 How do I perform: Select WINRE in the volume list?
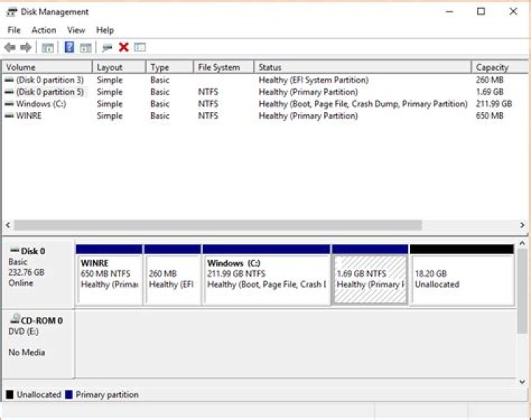tap(29, 116)
